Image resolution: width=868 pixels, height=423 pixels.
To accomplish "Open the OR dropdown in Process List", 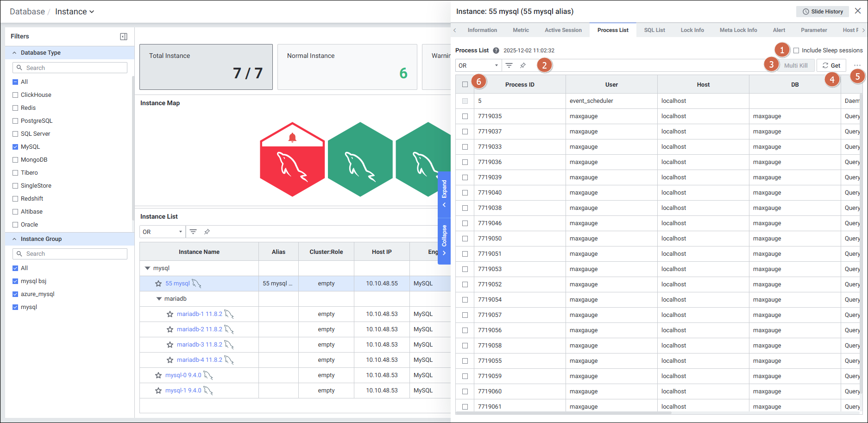I will point(478,65).
